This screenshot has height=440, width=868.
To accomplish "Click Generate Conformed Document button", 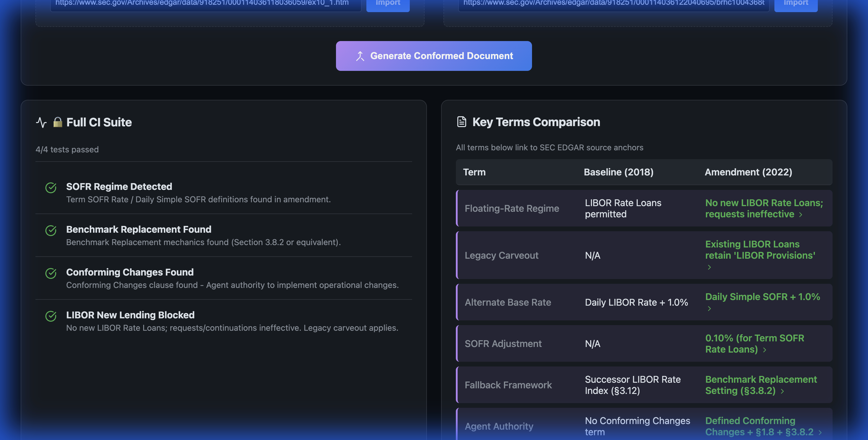I will [x=434, y=56].
